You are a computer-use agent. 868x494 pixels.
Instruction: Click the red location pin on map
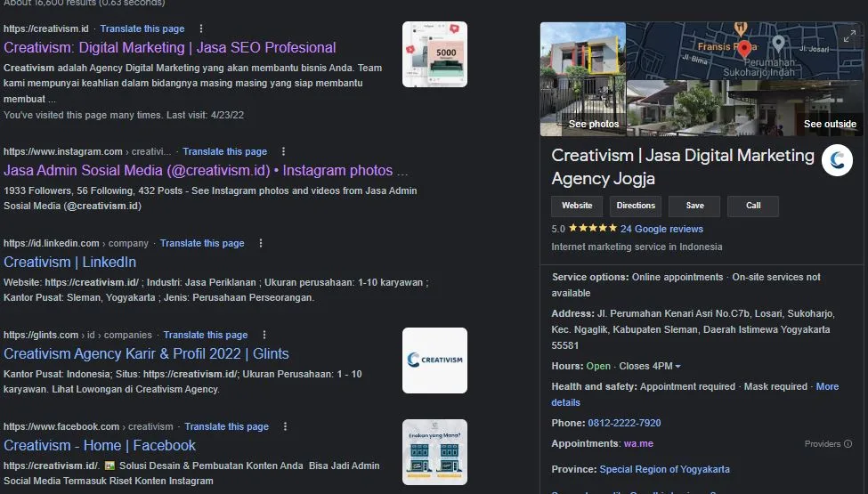tap(744, 49)
